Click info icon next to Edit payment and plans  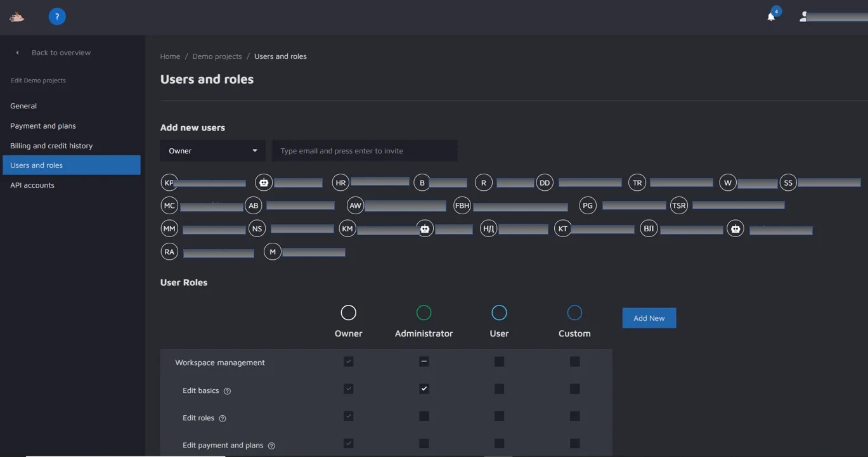(x=271, y=446)
